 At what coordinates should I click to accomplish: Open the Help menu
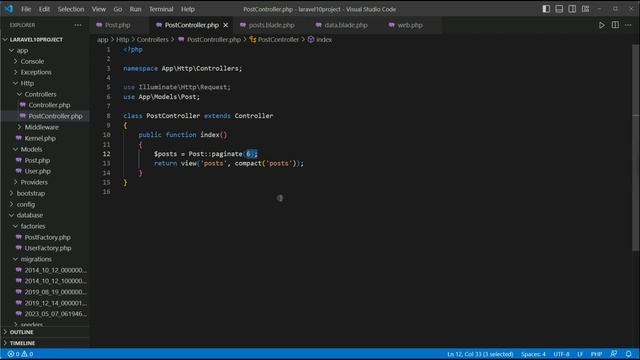pos(188,9)
